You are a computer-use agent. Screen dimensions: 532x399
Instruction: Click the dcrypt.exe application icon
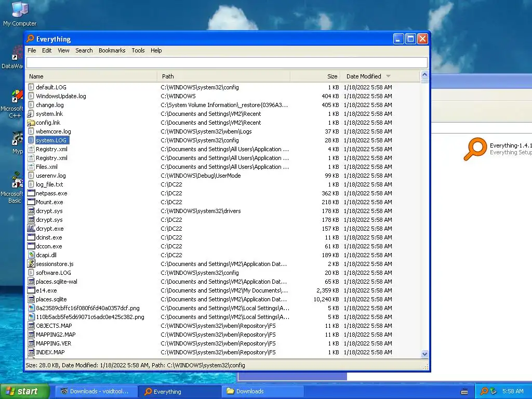pyautogui.click(x=31, y=229)
